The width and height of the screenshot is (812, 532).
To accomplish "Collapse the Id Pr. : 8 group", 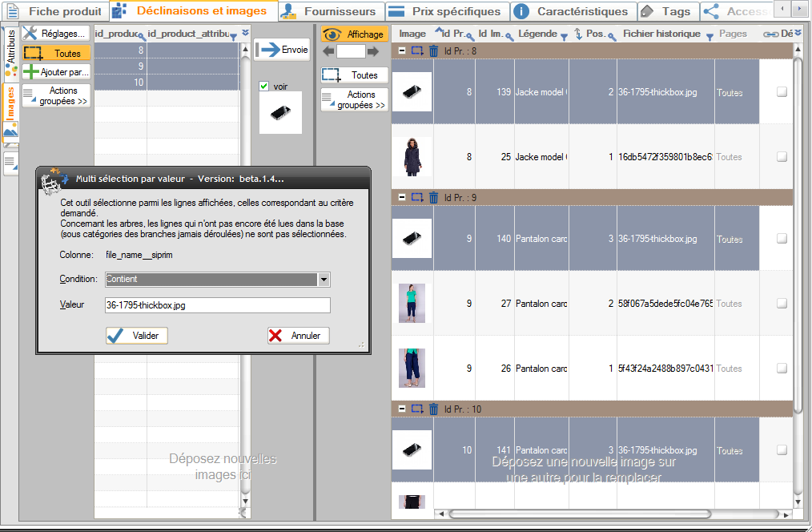I will pos(402,51).
